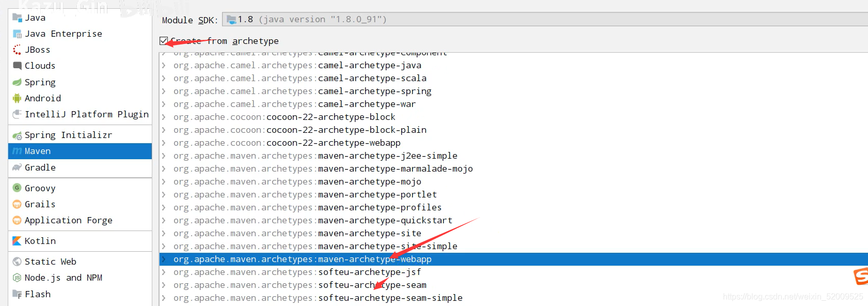The width and height of the screenshot is (868, 306).
Task: Select cocoon-22-archetype-block-plain archetype
Action: pyautogui.click(x=300, y=130)
